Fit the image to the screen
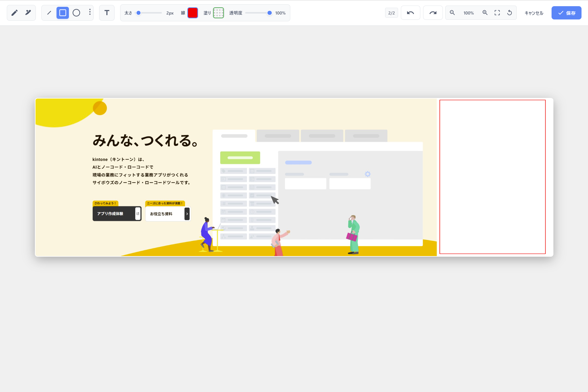The width and height of the screenshot is (588, 392). (x=497, y=13)
